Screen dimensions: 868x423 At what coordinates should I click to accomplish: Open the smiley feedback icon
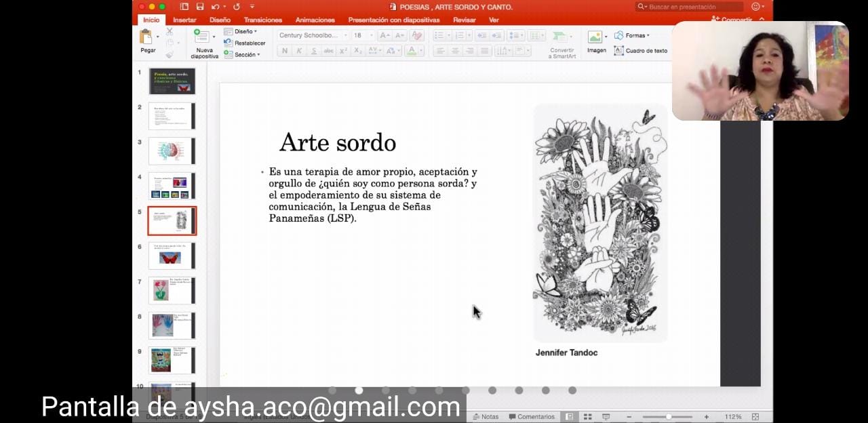click(756, 7)
